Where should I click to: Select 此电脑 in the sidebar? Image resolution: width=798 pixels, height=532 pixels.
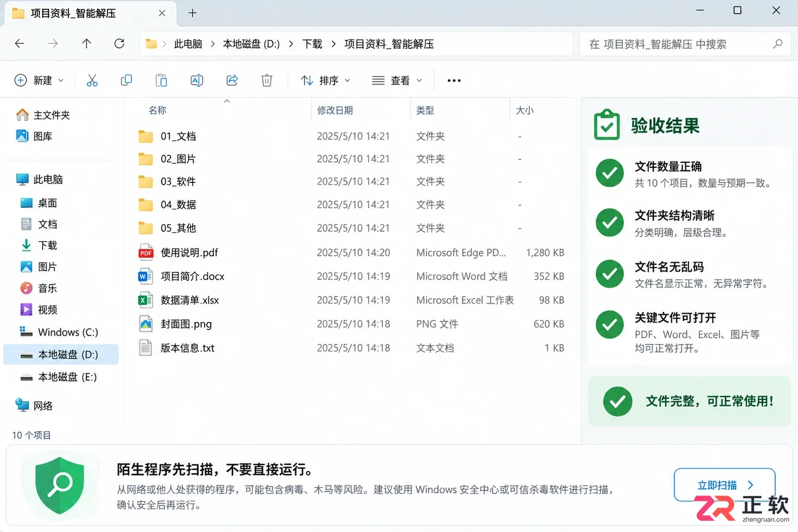(x=40, y=179)
